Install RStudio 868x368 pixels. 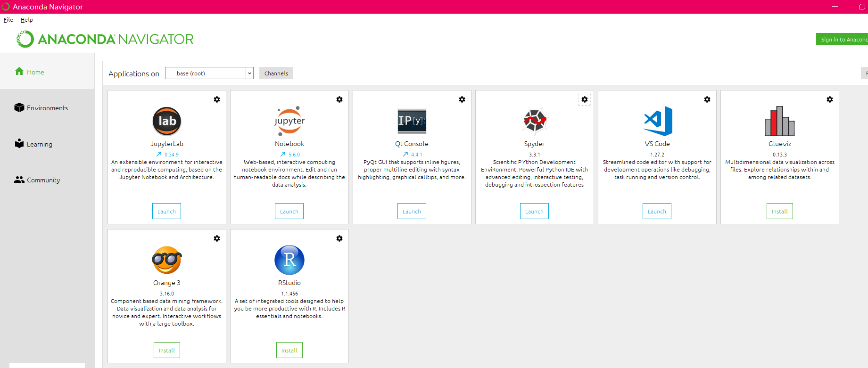click(x=289, y=350)
